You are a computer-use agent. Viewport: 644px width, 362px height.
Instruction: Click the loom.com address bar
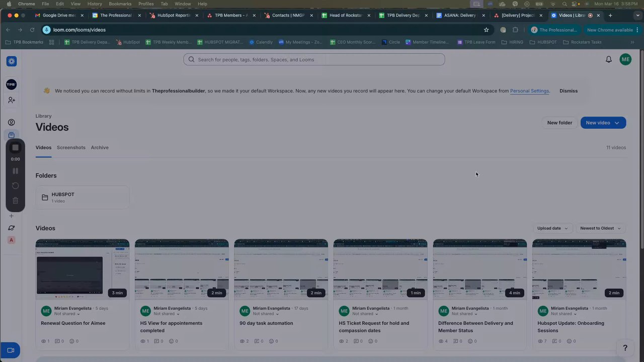point(262,30)
